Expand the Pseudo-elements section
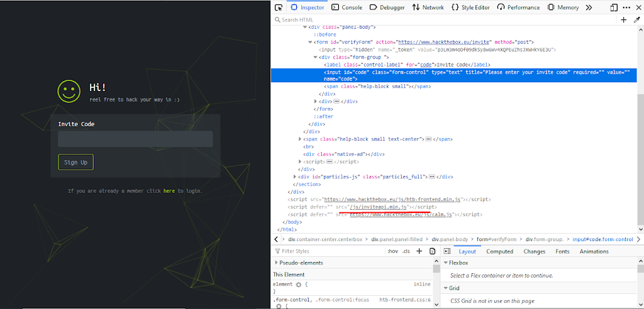Screen dimensions: 644x309 [276, 263]
